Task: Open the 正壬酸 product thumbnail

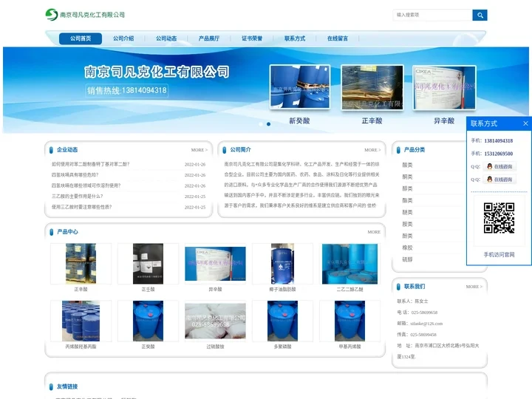Action: [148, 264]
